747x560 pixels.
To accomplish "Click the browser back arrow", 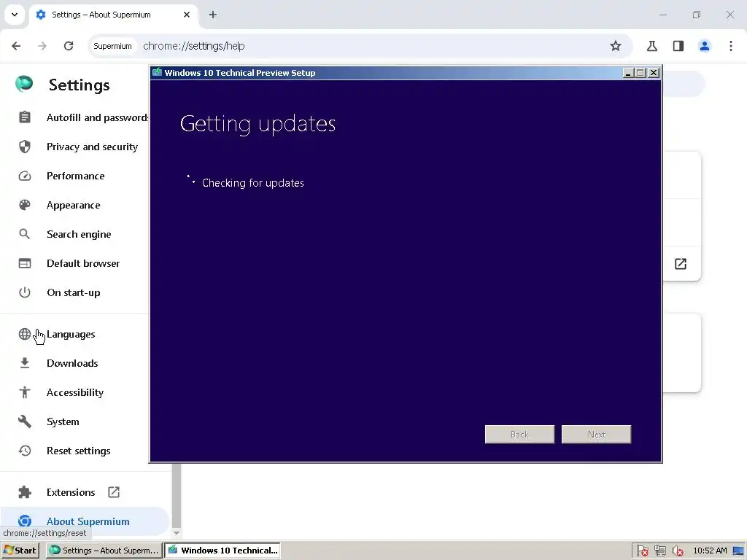I will click(x=16, y=46).
